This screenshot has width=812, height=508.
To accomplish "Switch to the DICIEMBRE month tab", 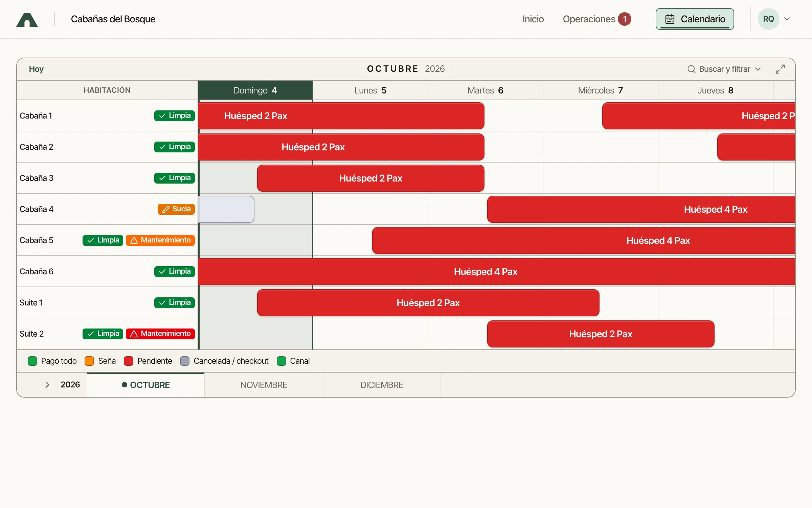I will coord(382,385).
